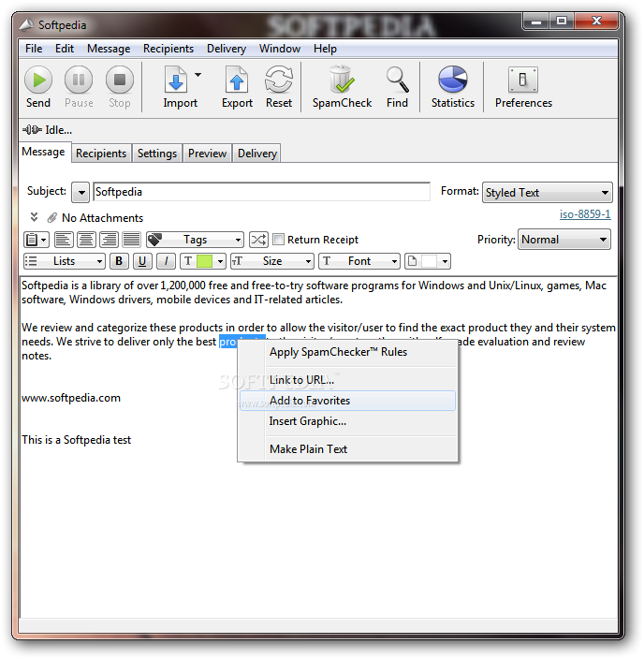Click the green text color swatch
The width and height of the screenshot is (644, 659).
click(204, 261)
